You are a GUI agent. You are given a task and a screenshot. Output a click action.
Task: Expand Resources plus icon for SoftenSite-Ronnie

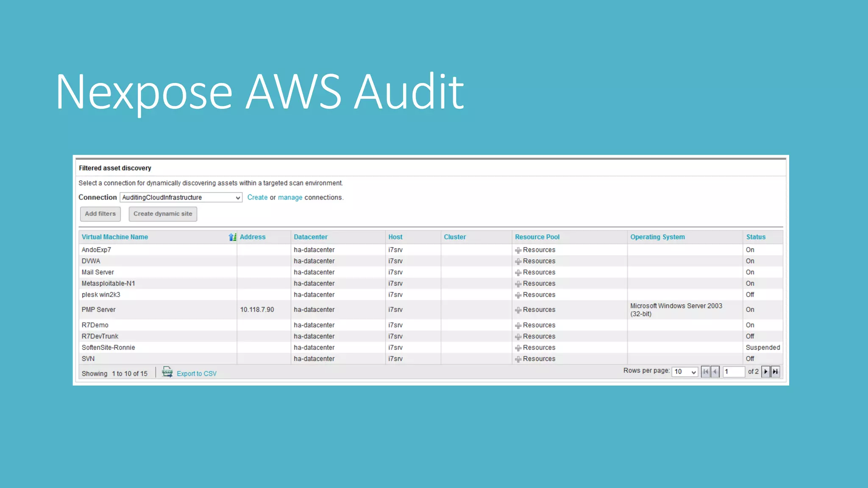tap(518, 348)
